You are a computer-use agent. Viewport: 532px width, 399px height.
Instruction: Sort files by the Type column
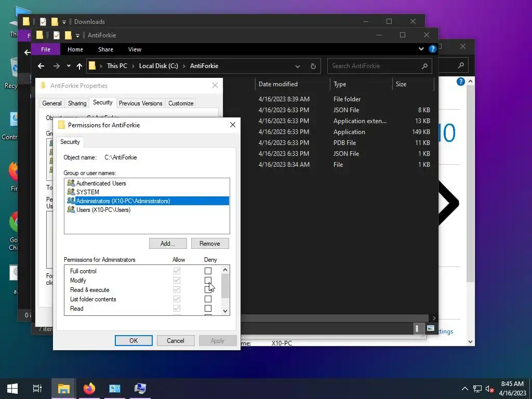tap(339, 84)
